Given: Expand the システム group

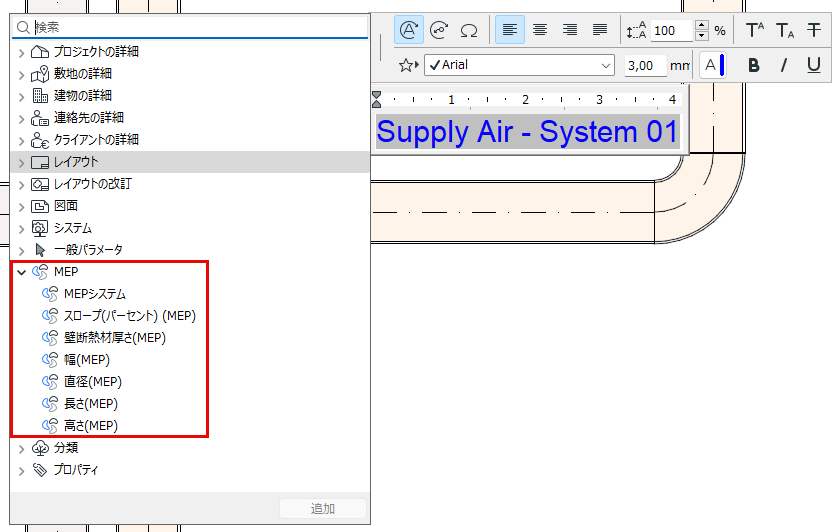Looking at the screenshot, I should pos(21,229).
